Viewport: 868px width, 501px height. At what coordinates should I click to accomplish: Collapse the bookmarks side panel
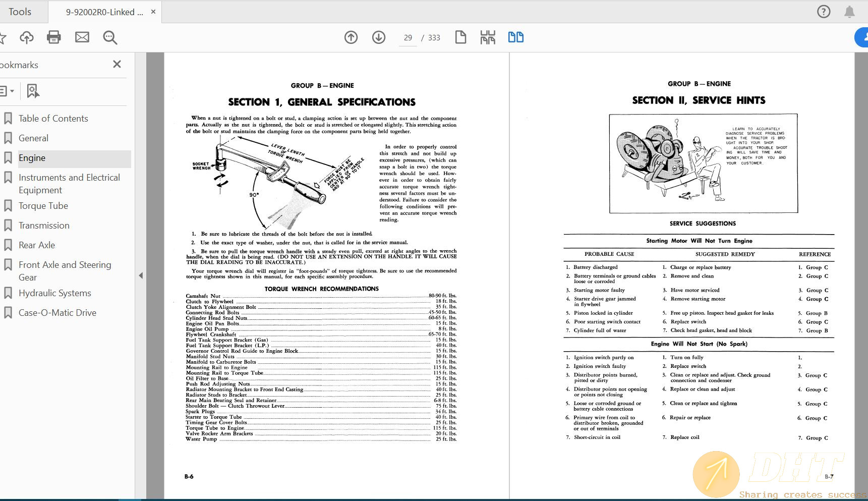(x=117, y=64)
